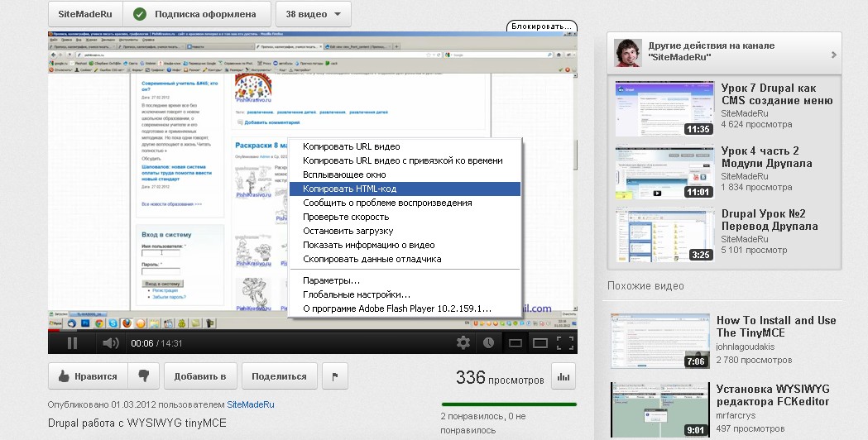Open Параметры... in the context menu
The image size is (868, 440).
(405, 280)
